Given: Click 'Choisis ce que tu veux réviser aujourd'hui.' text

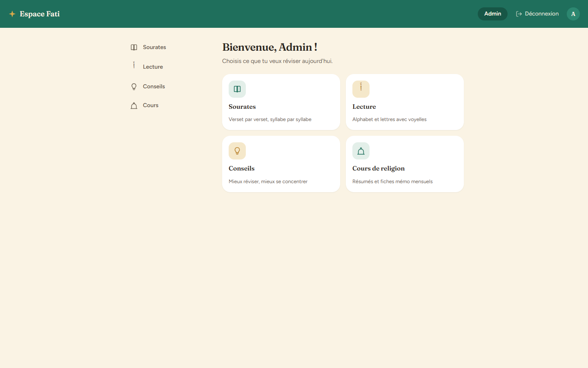Looking at the screenshot, I should point(277,61).
